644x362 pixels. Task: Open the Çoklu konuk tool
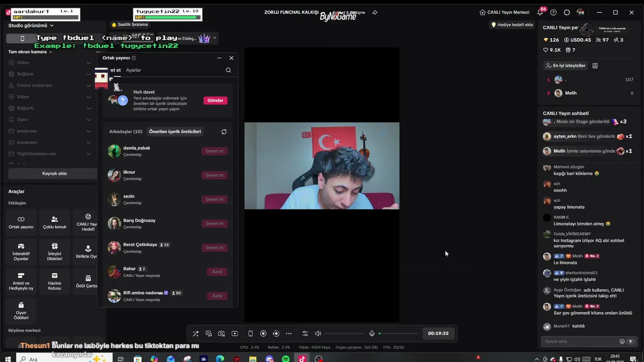click(x=55, y=223)
